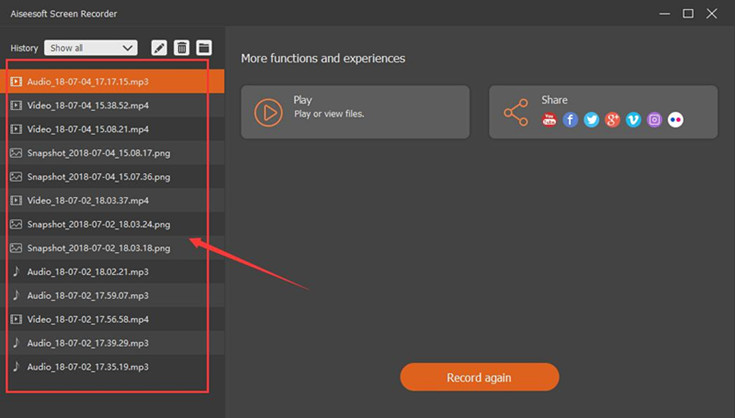The image size is (735, 418).
Task: Click image icon beside Snapshot_2018-07-02_18.03.24.png
Action: (x=16, y=224)
